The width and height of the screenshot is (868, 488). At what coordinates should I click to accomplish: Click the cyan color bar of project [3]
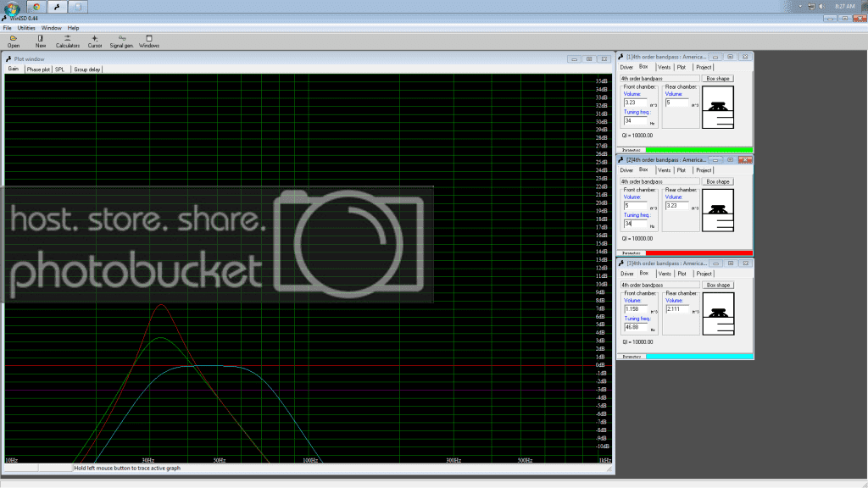(x=699, y=357)
